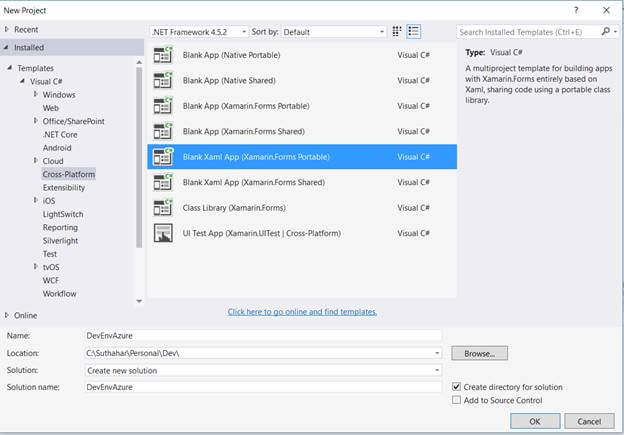
Task: Select the Silverlight category
Action: [x=60, y=240]
